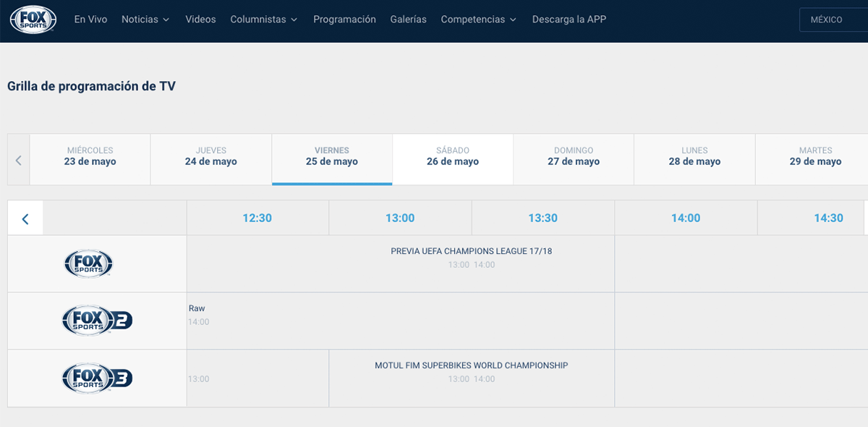Open the Programación page
Viewport: 868px width, 427px height.
344,20
